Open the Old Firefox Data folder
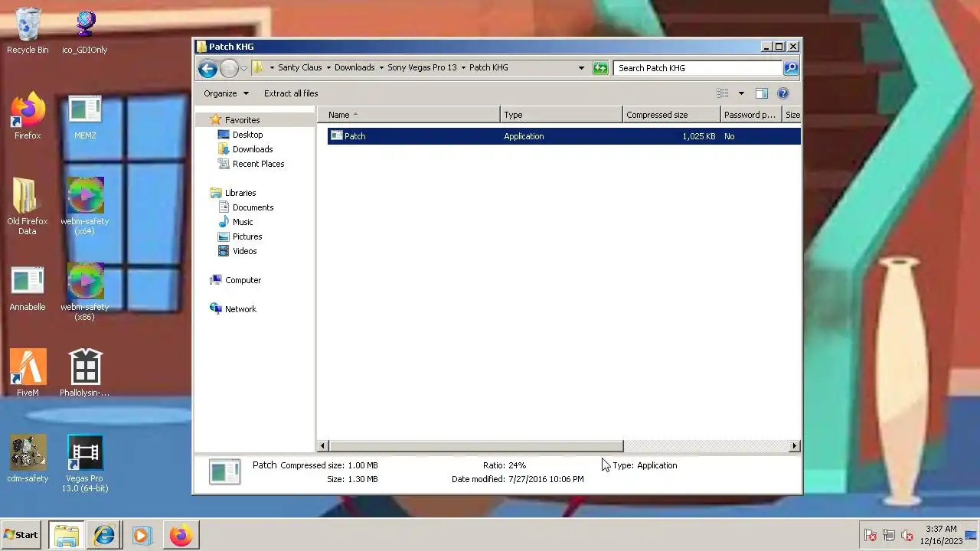This screenshot has width=980, height=551. point(28,207)
